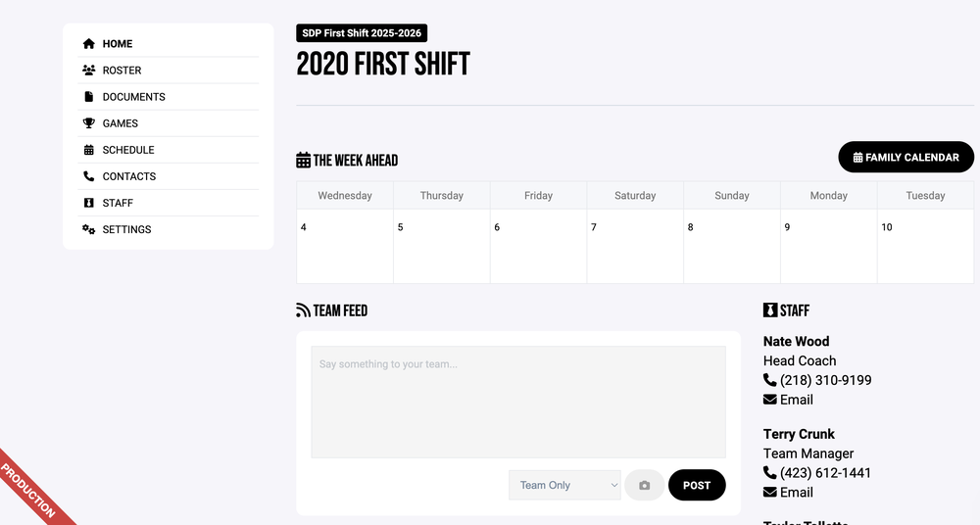
Task: Click the camera photo upload icon
Action: click(644, 486)
